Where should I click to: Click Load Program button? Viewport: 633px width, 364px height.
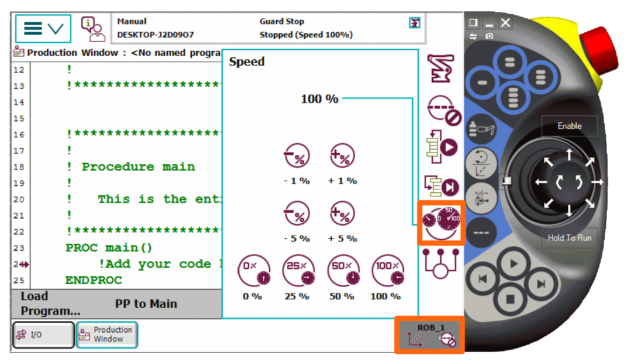(x=50, y=303)
